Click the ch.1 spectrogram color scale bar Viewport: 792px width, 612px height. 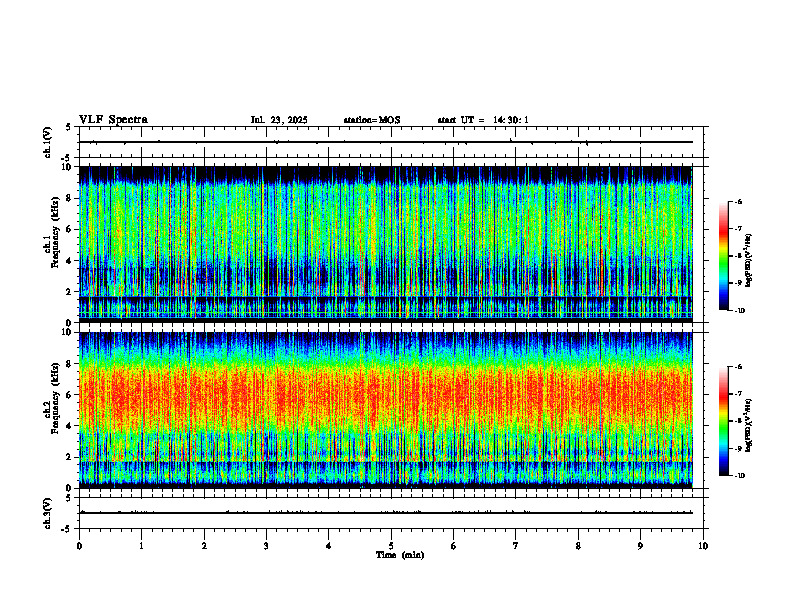point(723,256)
